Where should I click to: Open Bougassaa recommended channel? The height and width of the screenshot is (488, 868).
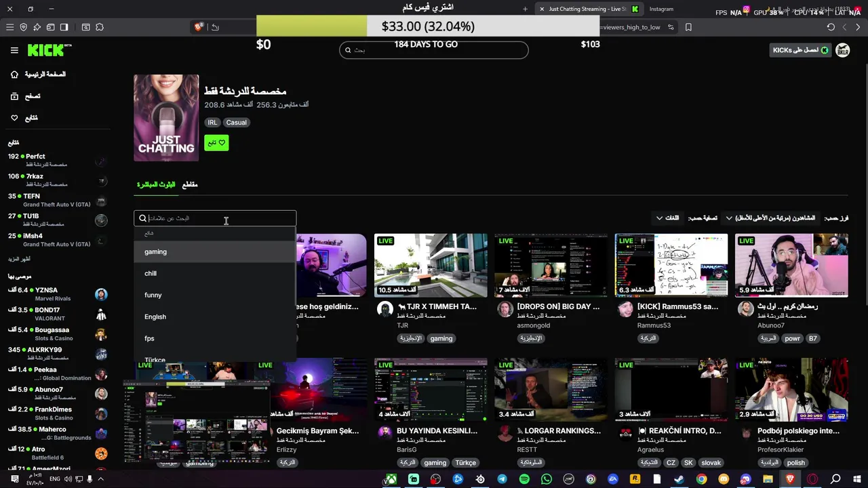pos(58,333)
